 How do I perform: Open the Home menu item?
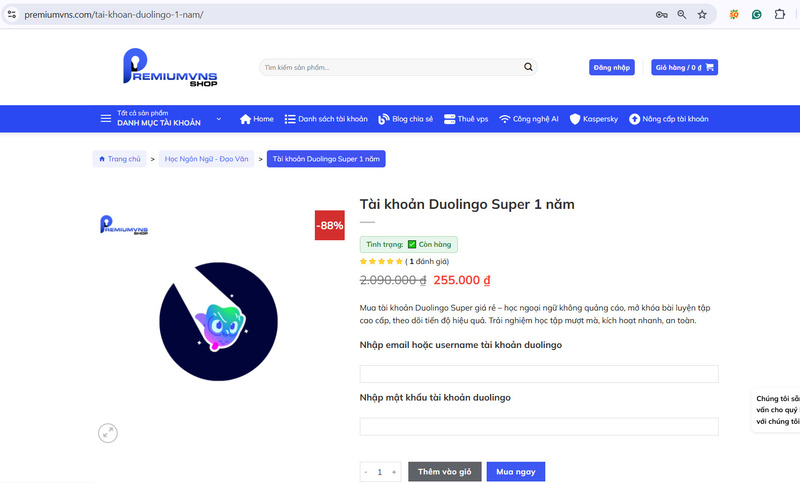coord(257,119)
